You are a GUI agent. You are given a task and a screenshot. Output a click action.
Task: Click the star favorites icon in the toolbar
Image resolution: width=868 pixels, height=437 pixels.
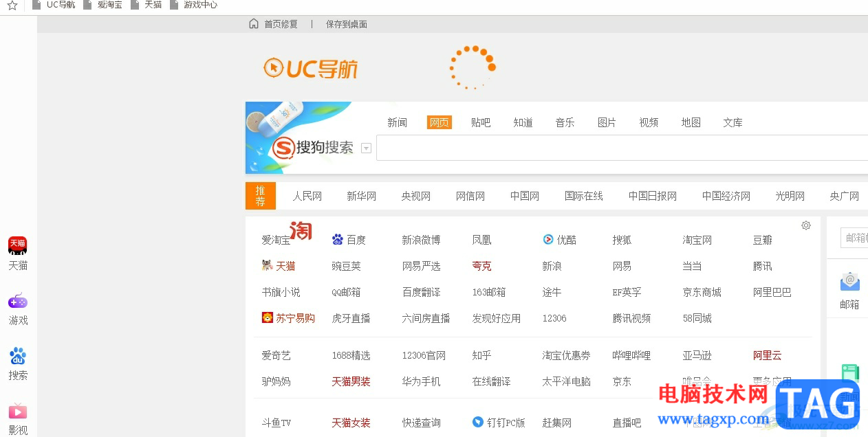pos(12,5)
